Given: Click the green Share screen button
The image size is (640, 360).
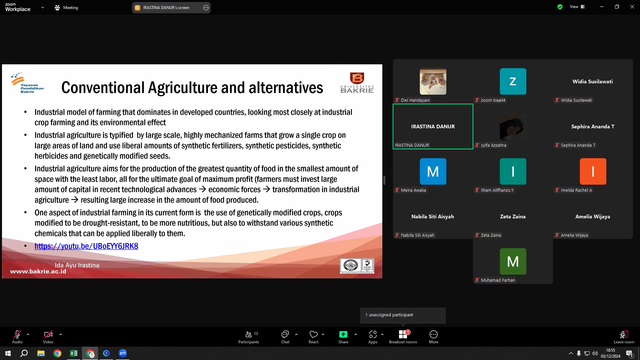Looking at the screenshot, I should coord(343,337).
